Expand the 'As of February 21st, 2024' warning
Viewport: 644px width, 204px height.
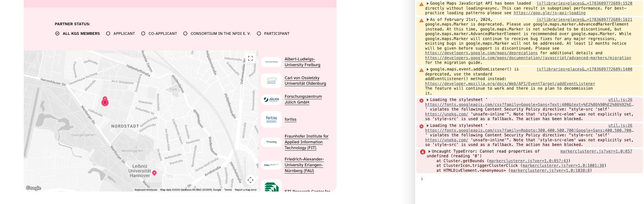tap(428, 20)
